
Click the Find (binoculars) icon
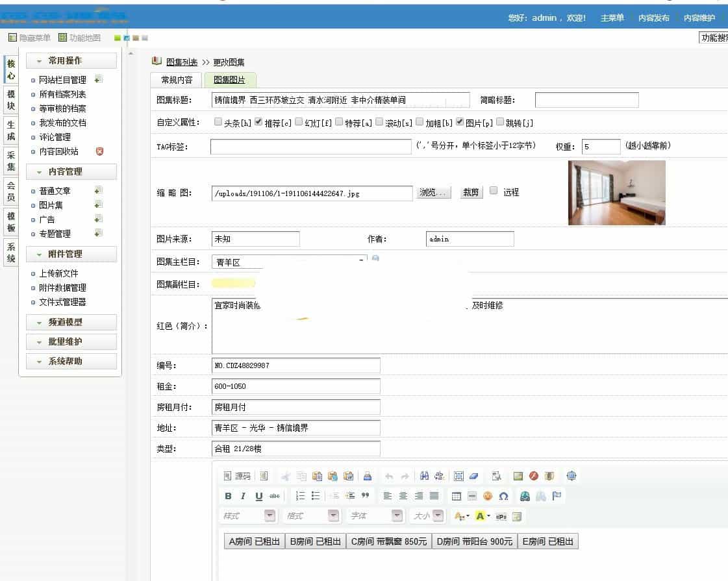(424, 476)
